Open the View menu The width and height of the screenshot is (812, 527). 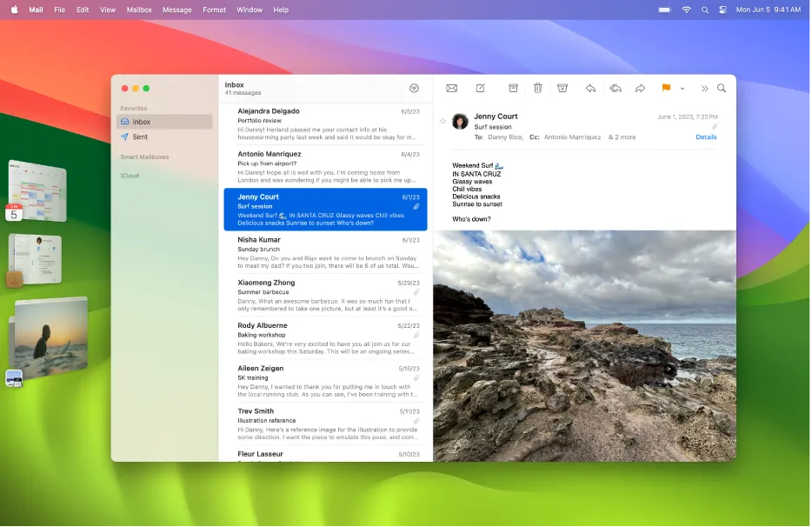pos(108,10)
